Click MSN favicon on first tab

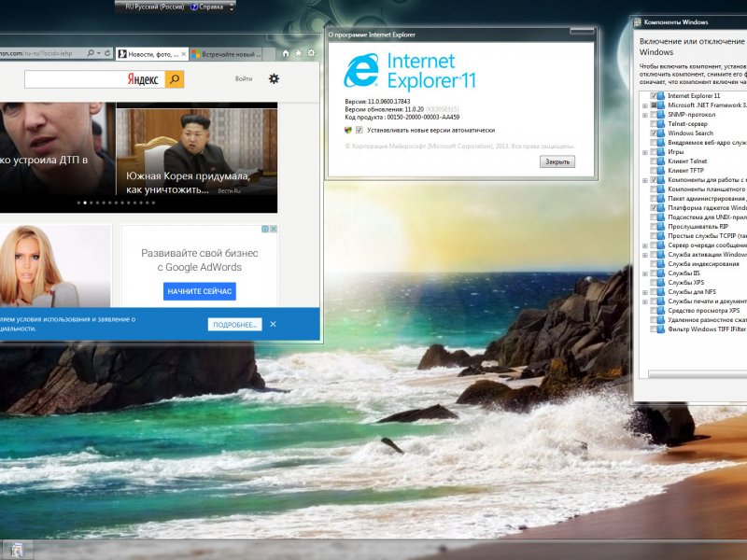click(x=122, y=54)
